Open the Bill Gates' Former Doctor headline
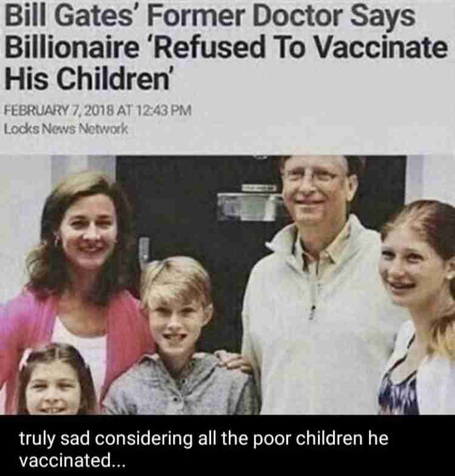Viewport: 455px width, 476px height. [226, 47]
